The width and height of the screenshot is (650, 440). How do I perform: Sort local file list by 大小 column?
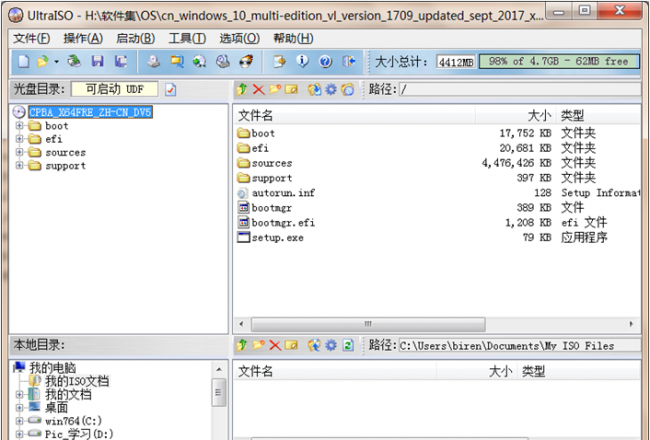click(x=476, y=371)
